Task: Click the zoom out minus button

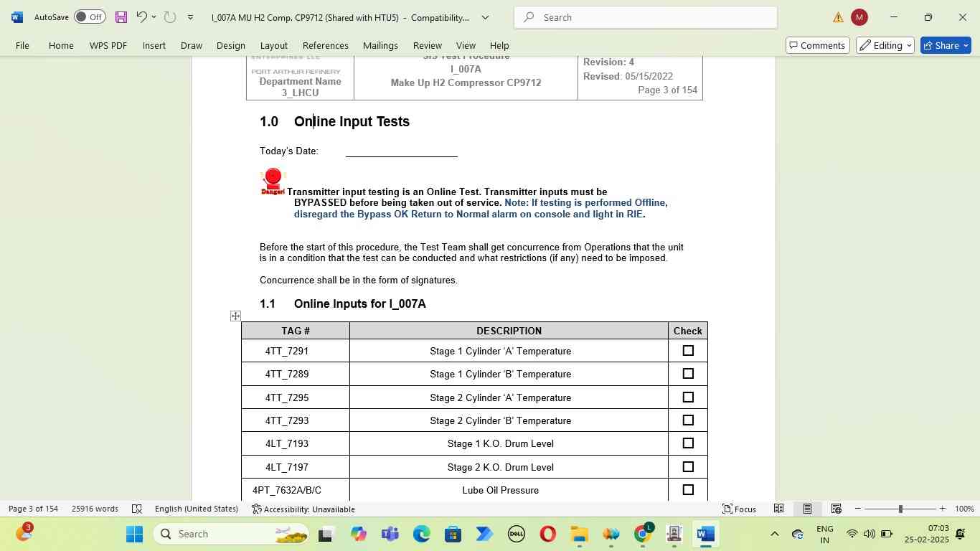Action: 857,509
